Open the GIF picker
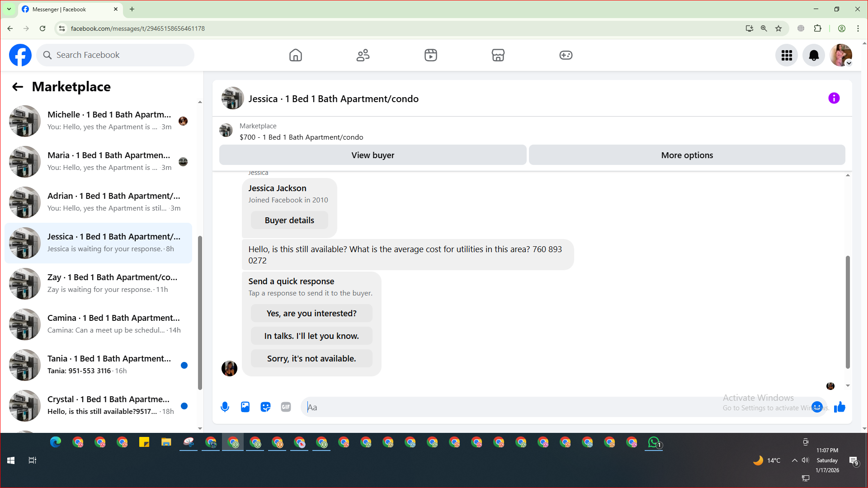868x488 pixels. [x=286, y=407]
